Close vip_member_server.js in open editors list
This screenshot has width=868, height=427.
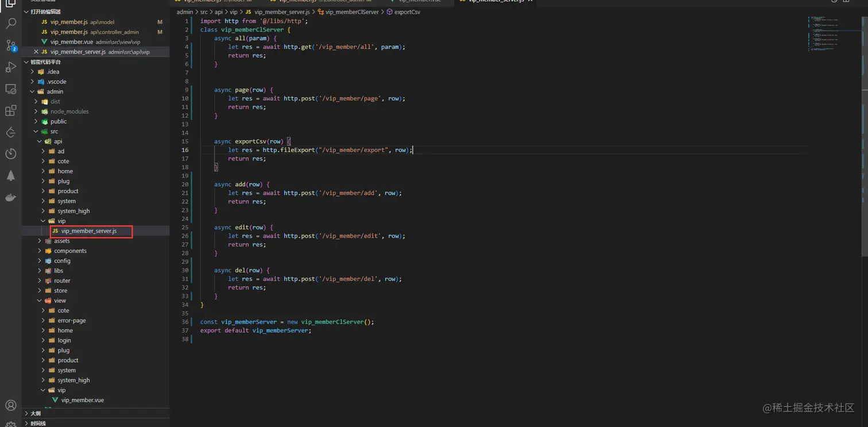(36, 52)
